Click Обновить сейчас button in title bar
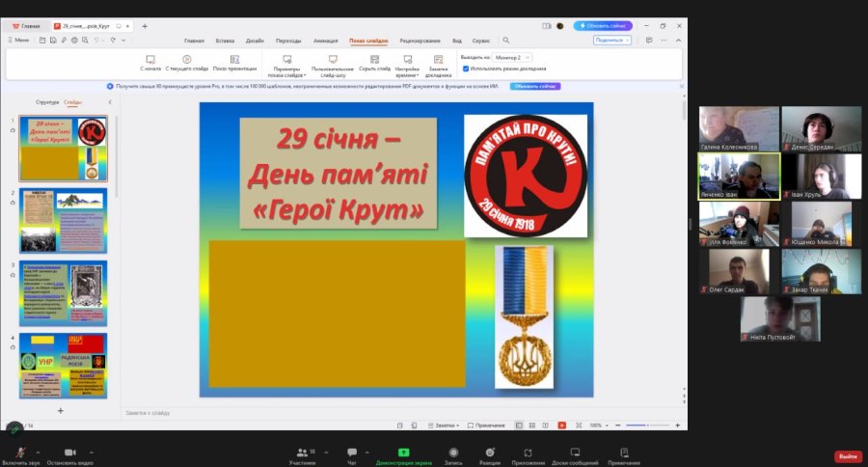 [603, 26]
